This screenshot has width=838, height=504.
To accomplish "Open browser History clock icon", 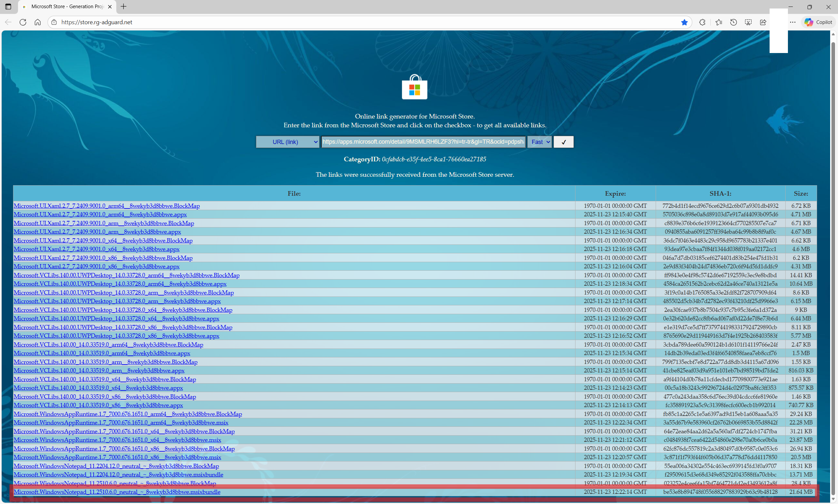I will point(733,22).
